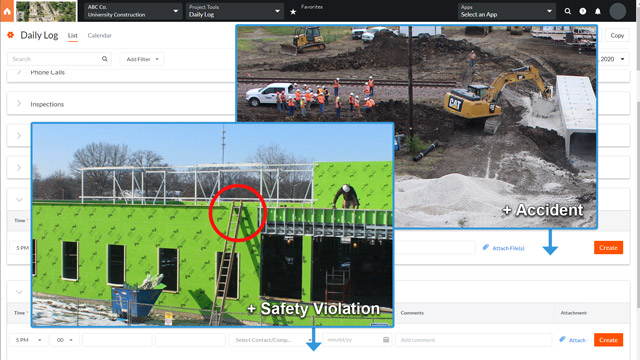
Task: Open the notifications bell icon
Action: coord(598,11)
